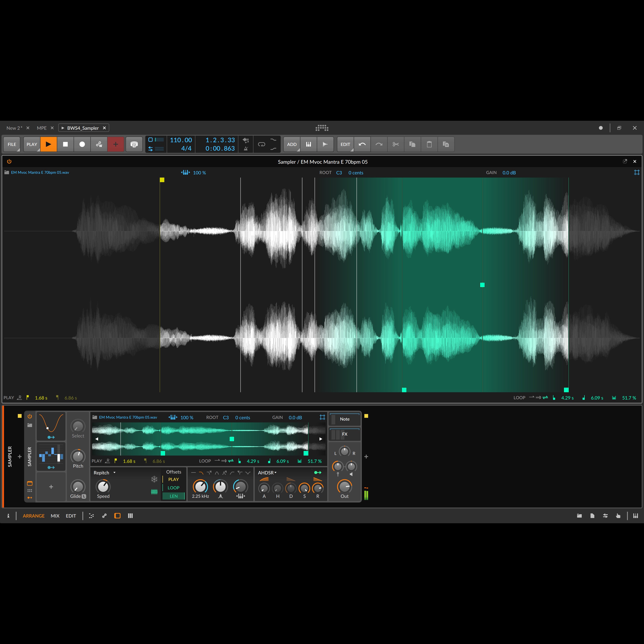Click the detach window icon of Sampler editor
644x644 pixels.
coord(625,161)
